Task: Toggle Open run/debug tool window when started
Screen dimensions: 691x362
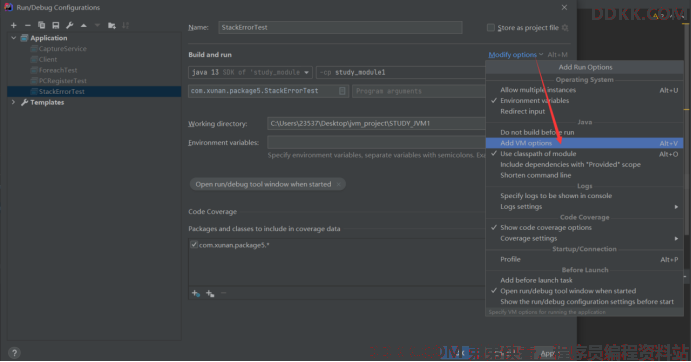Action: tap(584, 291)
